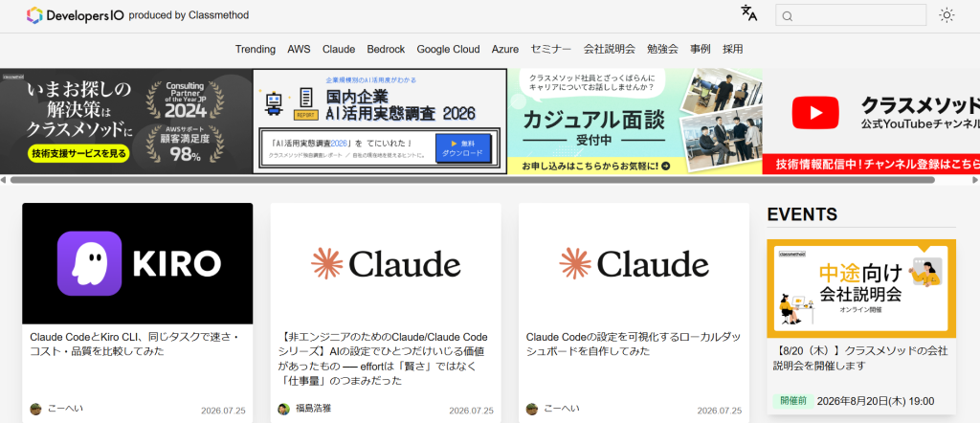Image resolution: width=980 pixels, height=423 pixels.
Task: Click こーへい avatar on Kiro article
Action: [35, 409]
